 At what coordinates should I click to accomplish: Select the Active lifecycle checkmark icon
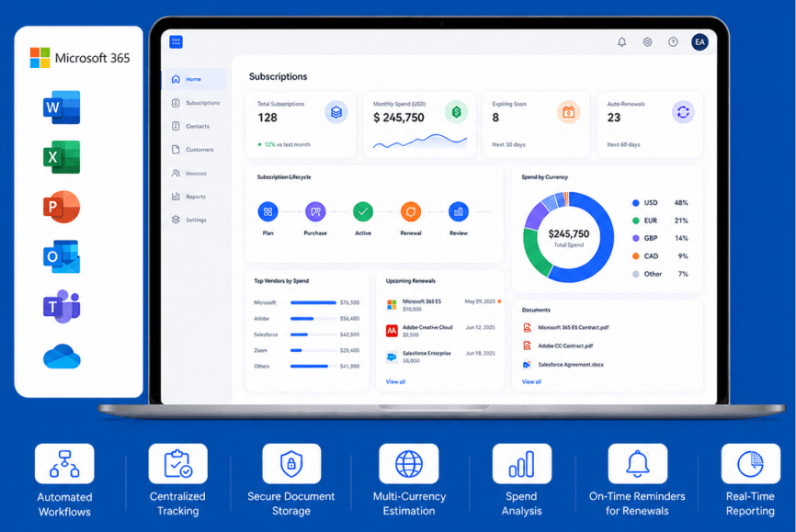[x=363, y=211]
